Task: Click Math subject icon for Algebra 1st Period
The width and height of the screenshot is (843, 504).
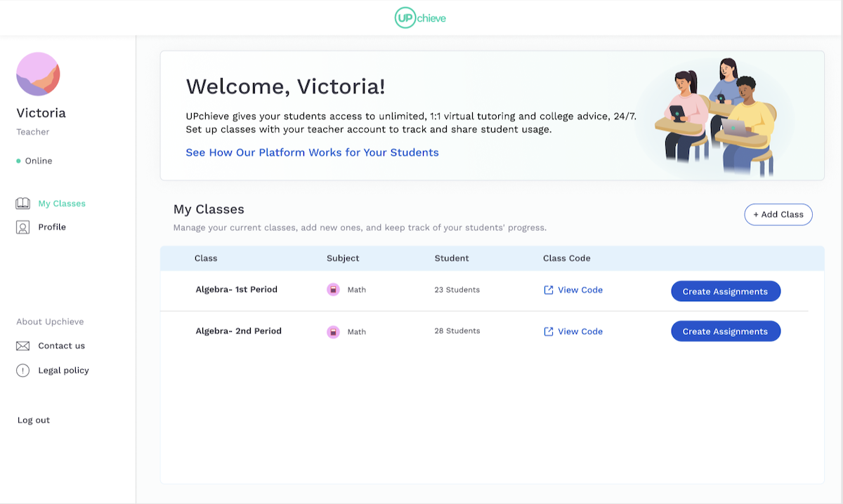Action: click(x=333, y=290)
